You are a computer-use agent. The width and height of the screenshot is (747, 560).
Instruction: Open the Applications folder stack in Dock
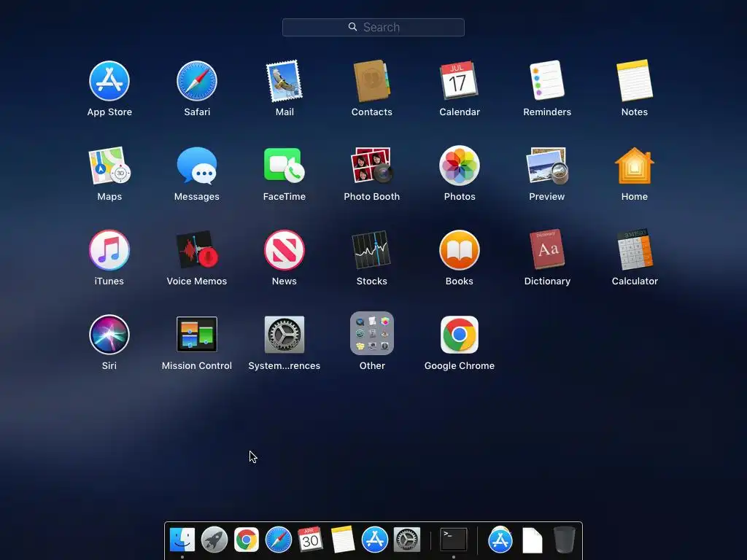500,540
